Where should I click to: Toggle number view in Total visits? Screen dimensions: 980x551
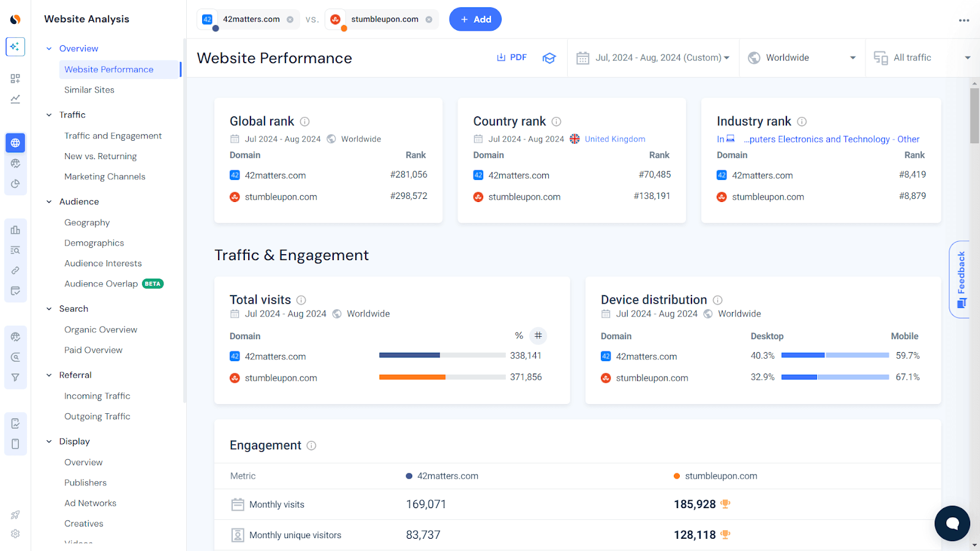coord(538,335)
